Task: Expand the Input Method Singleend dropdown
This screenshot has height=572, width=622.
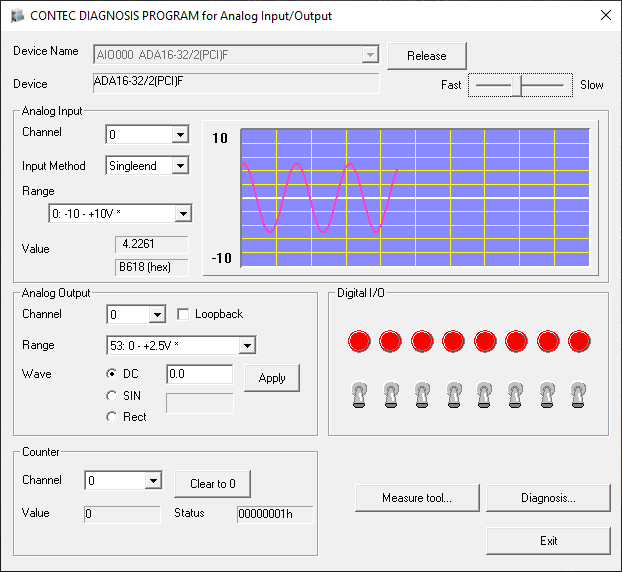Action: [x=180, y=165]
